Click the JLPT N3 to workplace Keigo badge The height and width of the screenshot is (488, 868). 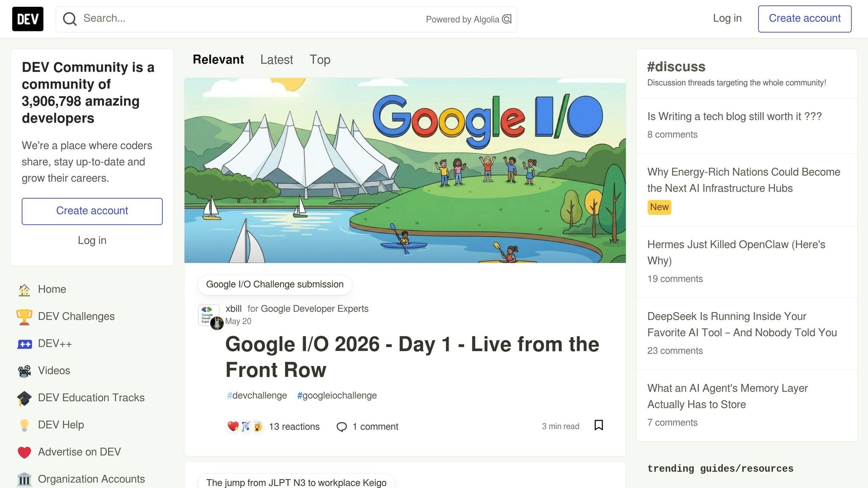click(296, 482)
